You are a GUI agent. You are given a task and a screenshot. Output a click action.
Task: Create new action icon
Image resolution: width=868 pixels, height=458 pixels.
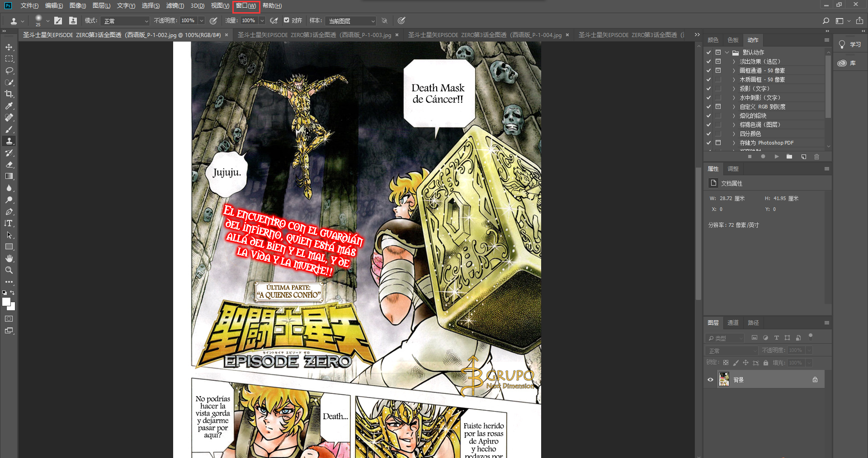click(x=803, y=157)
